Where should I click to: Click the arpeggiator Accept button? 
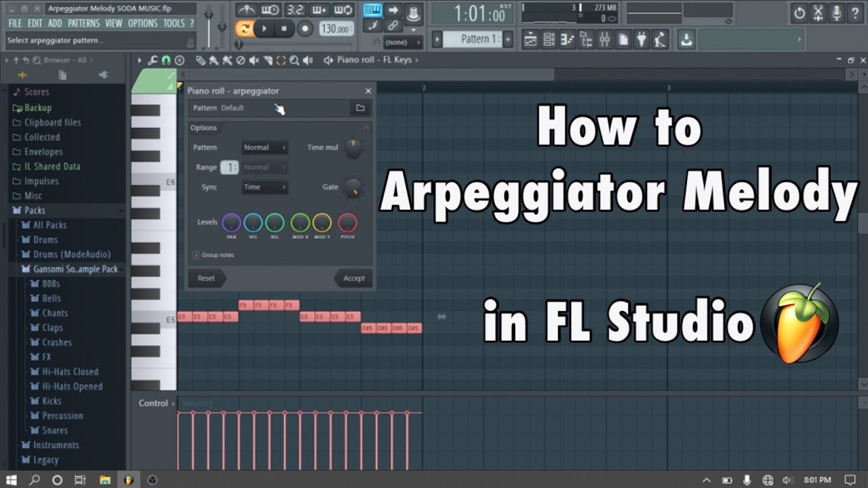coord(353,279)
